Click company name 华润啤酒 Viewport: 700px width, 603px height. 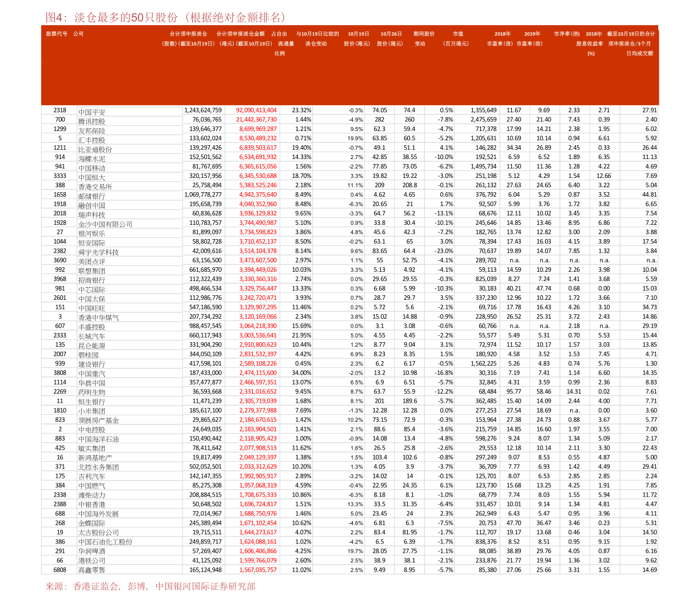coord(92,551)
